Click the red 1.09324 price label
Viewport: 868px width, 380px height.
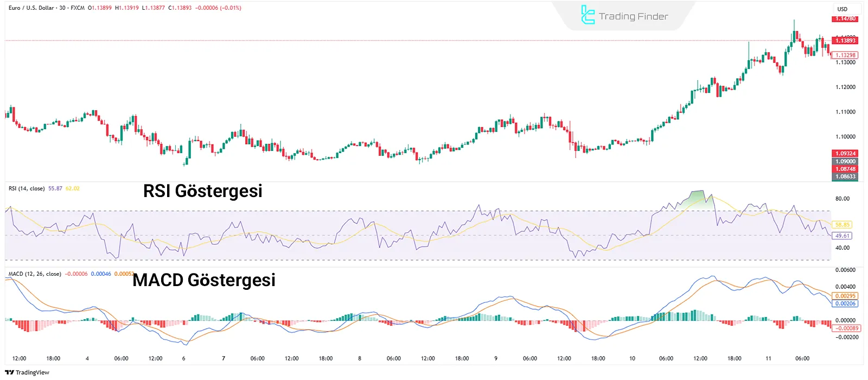pyautogui.click(x=845, y=154)
